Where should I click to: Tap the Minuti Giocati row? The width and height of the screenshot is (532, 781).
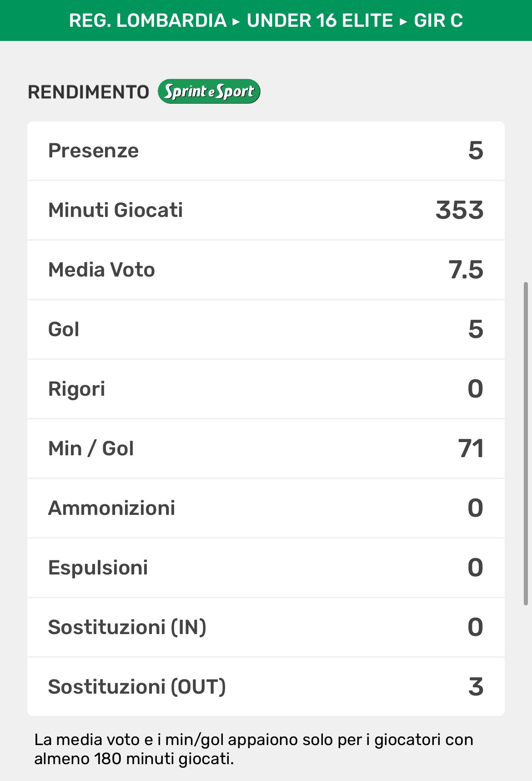266,211
